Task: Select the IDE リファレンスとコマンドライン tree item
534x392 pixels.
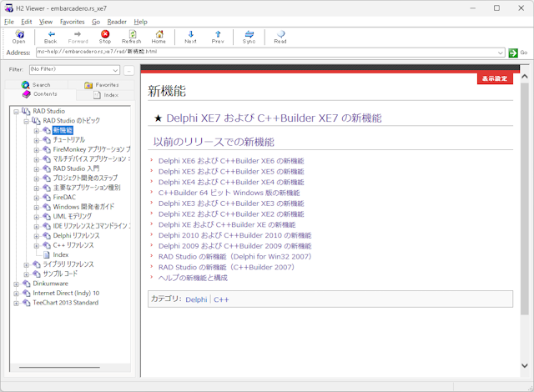Action: click(x=91, y=226)
